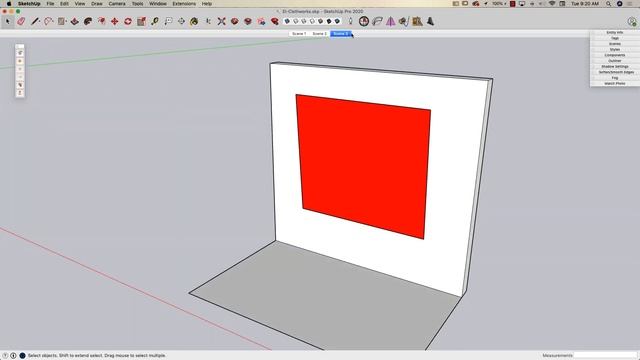
Task: Open the Window menu
Action: (x=158, y=4)
